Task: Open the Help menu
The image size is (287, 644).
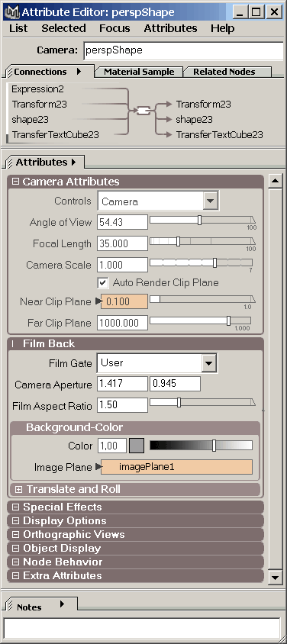Action: click(x=223, y=28)
